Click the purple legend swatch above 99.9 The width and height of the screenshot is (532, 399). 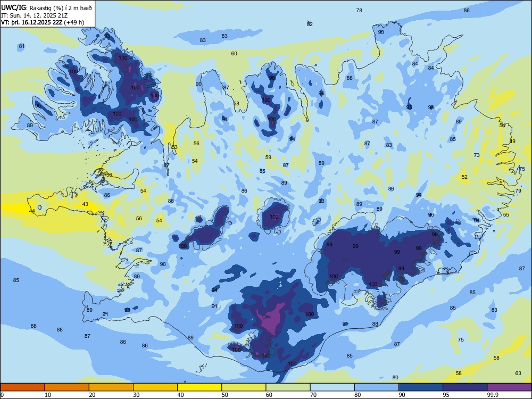pos(509,387)
